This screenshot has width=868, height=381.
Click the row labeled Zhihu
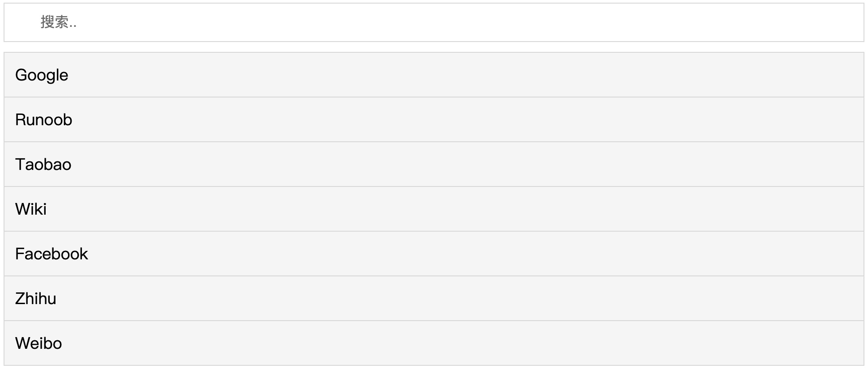click(x=434, y=298)
